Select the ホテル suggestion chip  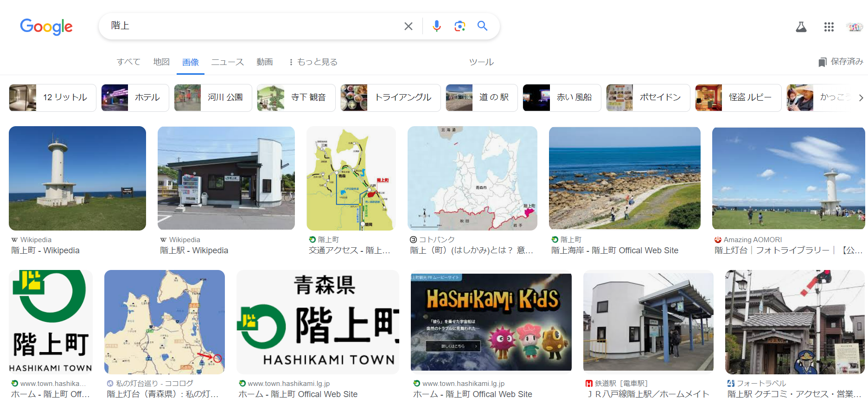(135, 97)
